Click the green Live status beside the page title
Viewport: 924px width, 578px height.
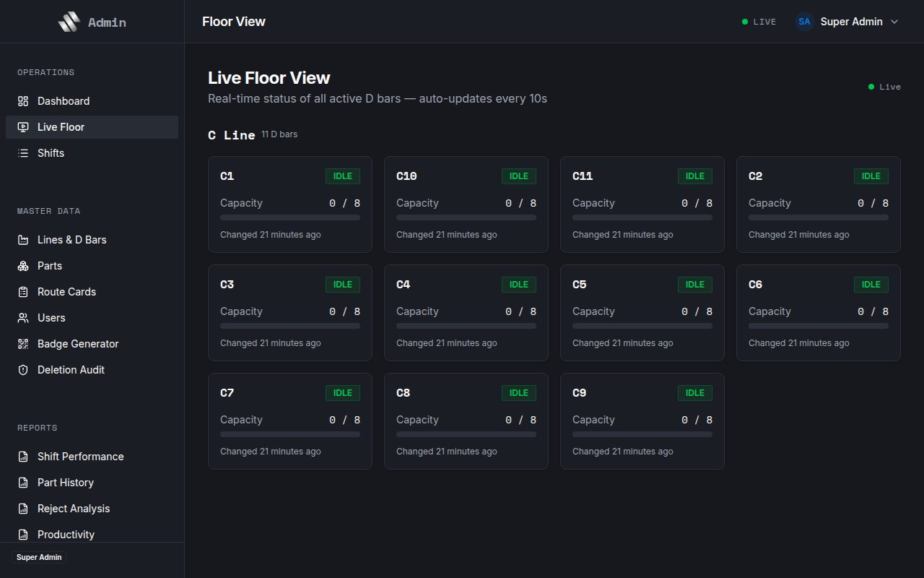coord(884,87)
